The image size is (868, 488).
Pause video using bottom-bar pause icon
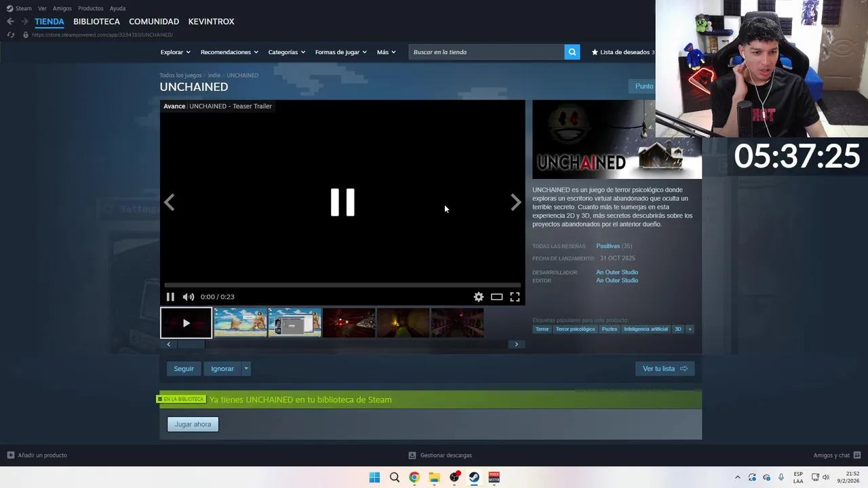[x=170, y=297]
